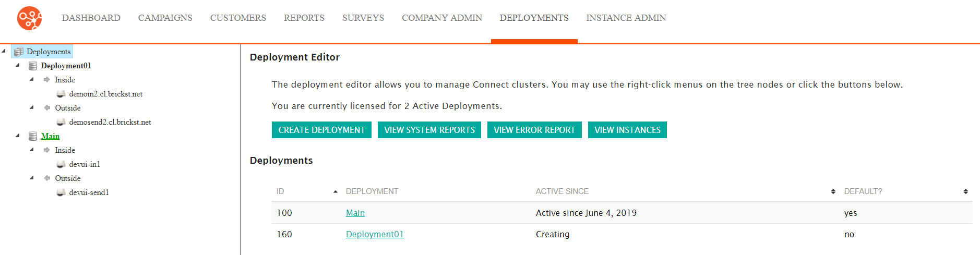Click the Outside arrow icon under Deployment01
The height and width of the screenshot is (255, 980).
[47, 108]
